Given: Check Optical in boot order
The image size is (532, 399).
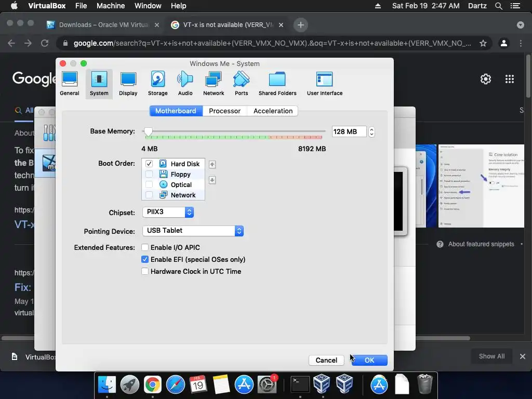Looking at the screenshot, I should tap(149, 184).
